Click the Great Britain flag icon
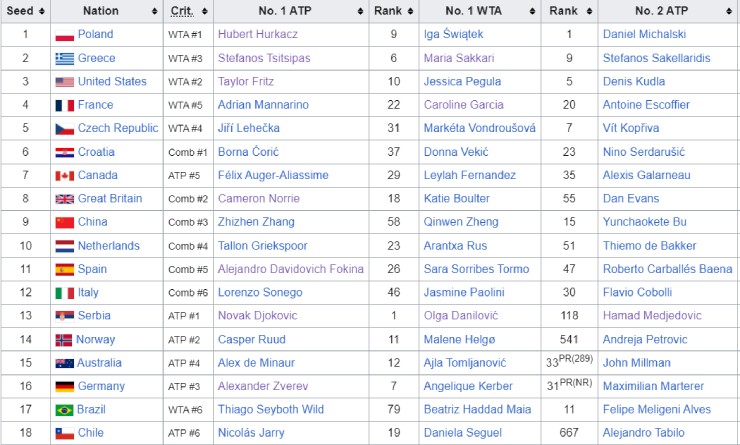740x445 pixels. (65, 199)
